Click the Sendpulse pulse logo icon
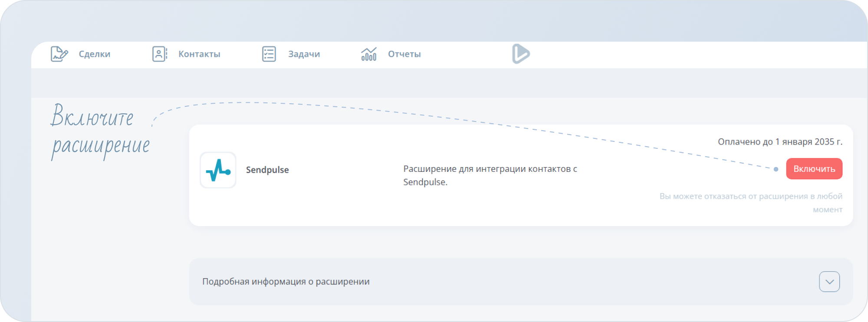This screenshot has height=322, width=868. click(218, 170)
